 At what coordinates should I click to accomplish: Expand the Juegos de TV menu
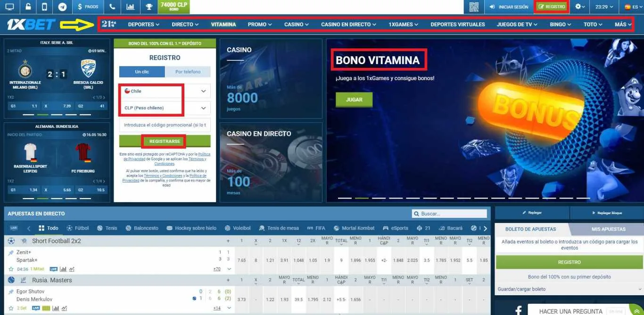pos(517,25)
